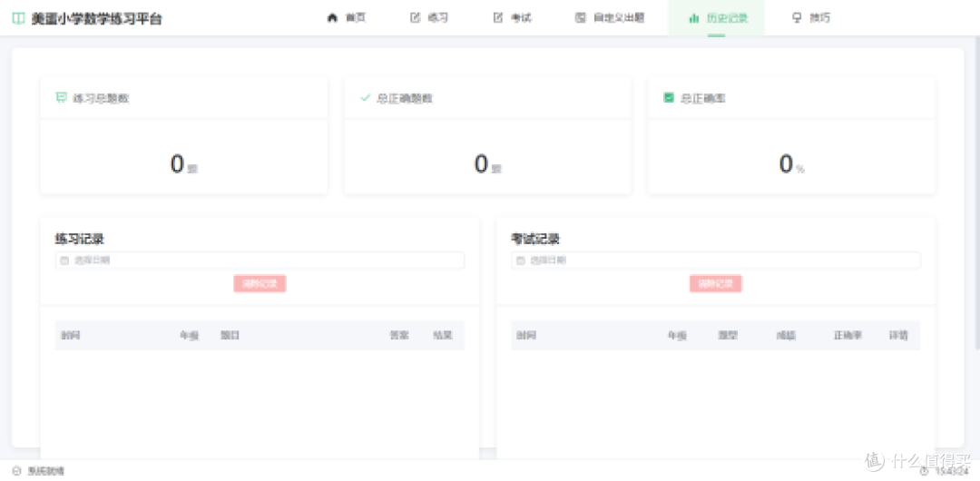
Task: Click the 成绩 column header
Action: pyautogui.click(x=786, y=336)
